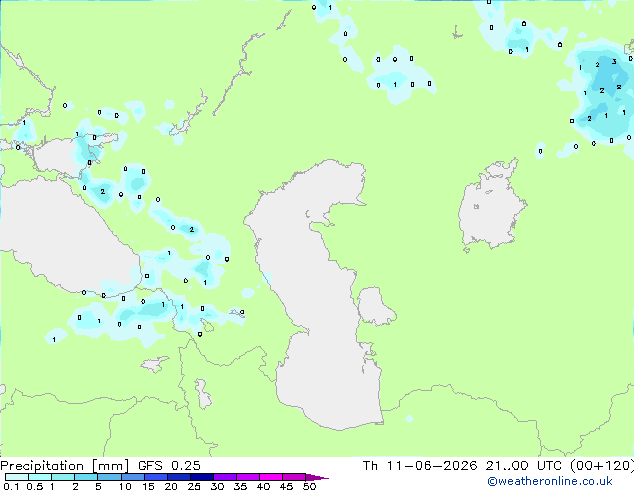This screenshot has width=634, height=490.
Task: Click the '21..00 UTC' time text
Action: tap(524, 466)
